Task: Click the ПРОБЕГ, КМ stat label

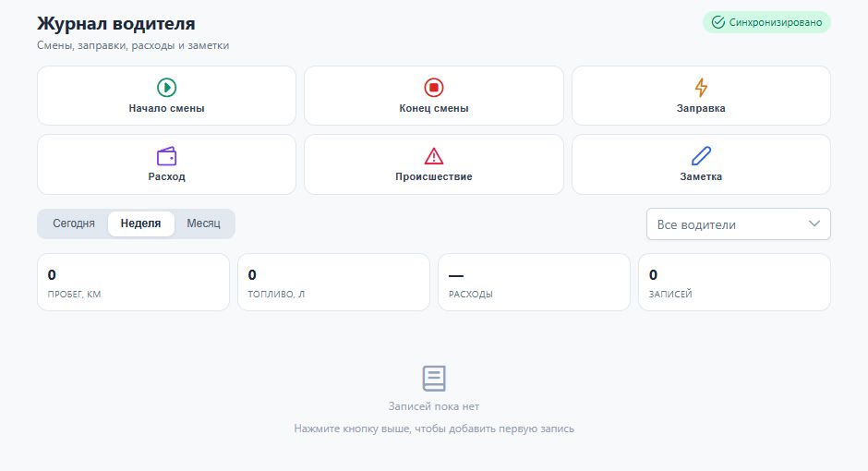Action: [74, 294]
